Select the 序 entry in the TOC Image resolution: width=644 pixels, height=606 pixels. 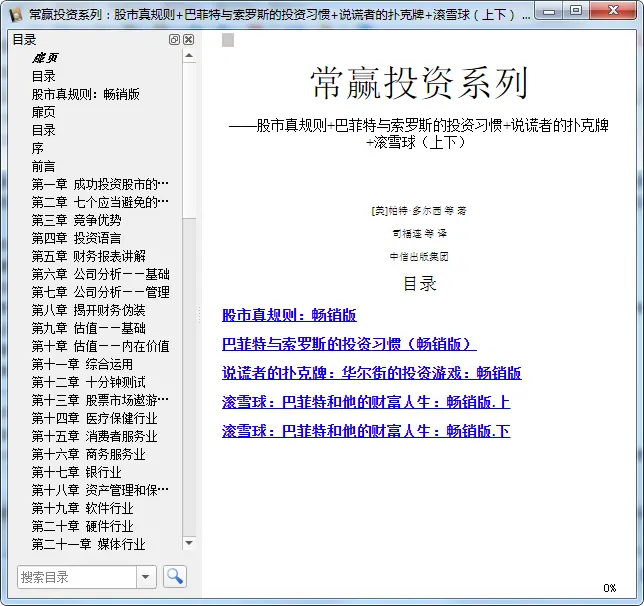[38, 148]
